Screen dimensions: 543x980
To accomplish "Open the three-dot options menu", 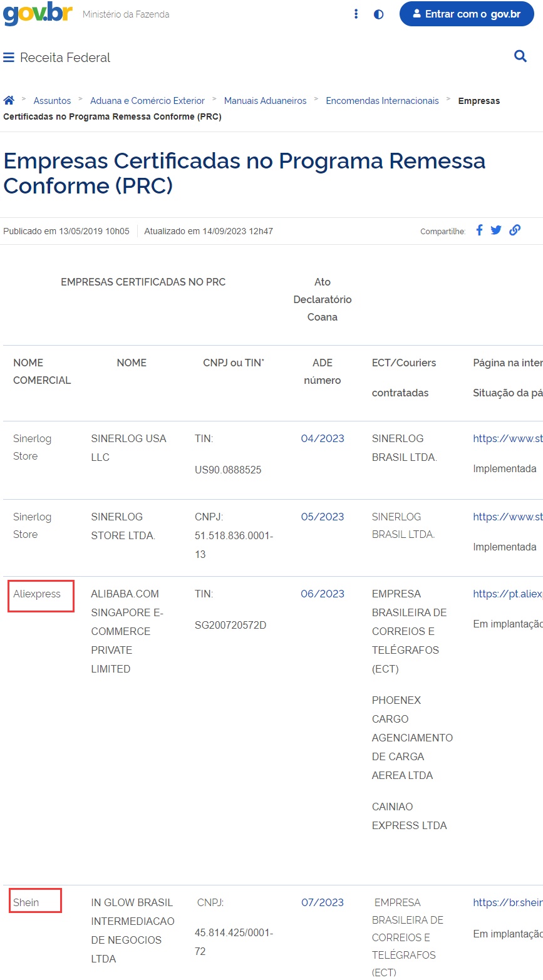I will coord(356,14).
